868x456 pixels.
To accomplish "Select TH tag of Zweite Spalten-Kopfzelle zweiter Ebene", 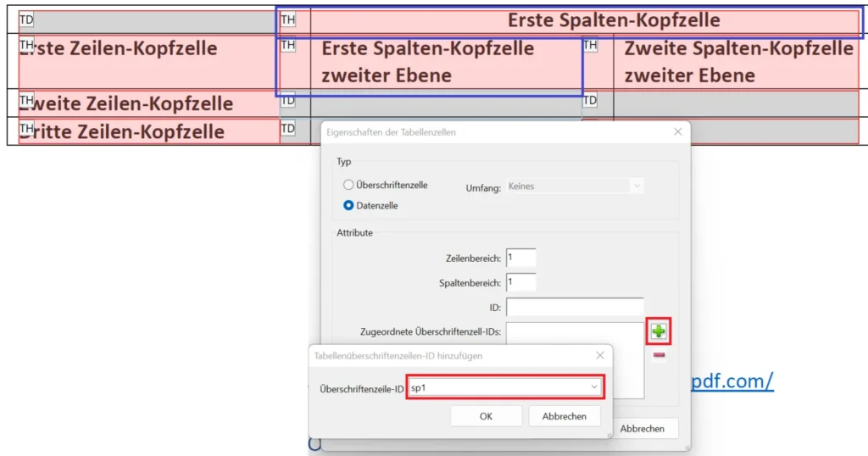I will click(590, 44).
